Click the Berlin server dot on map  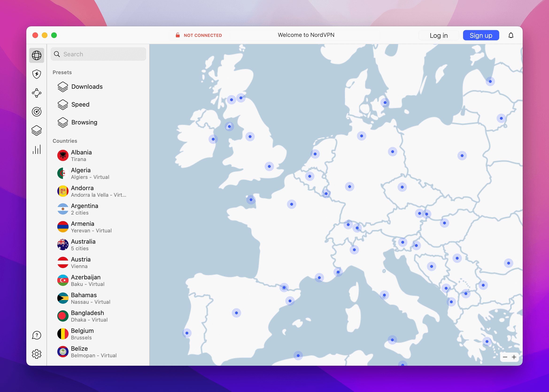(x=393, y=152)
